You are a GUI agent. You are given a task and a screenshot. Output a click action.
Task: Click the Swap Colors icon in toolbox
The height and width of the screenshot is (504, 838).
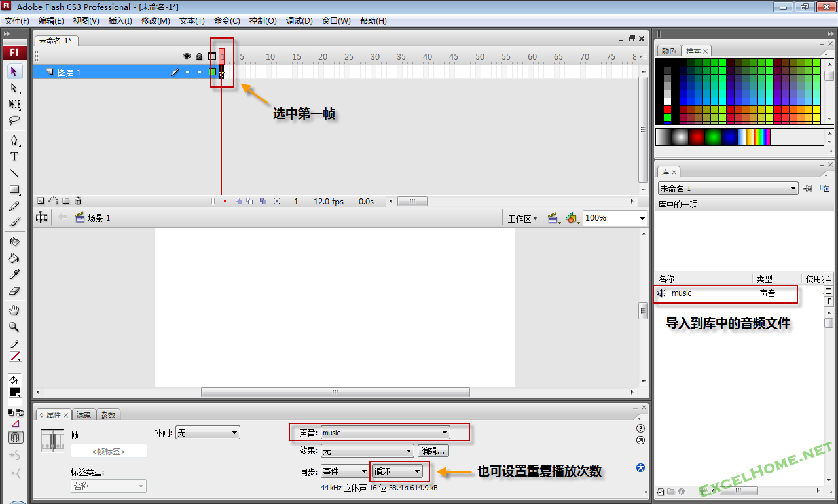tap(20, 412)
